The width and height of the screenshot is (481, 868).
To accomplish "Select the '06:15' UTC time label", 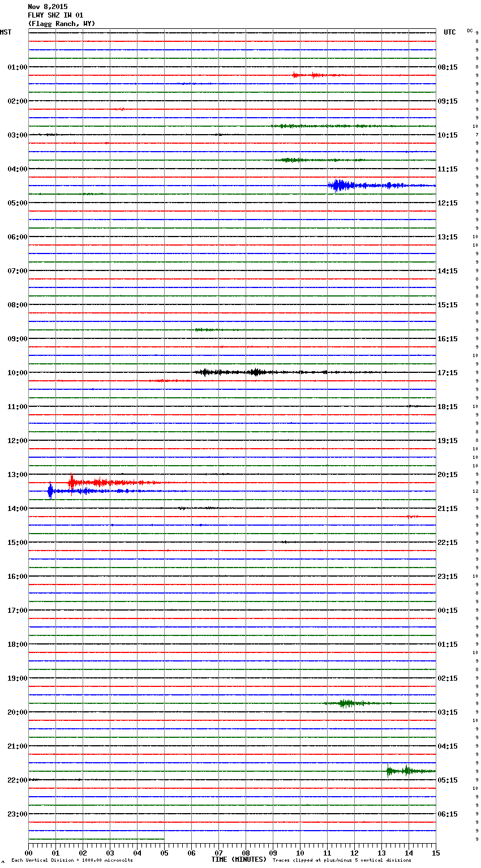I will (448, 814).
